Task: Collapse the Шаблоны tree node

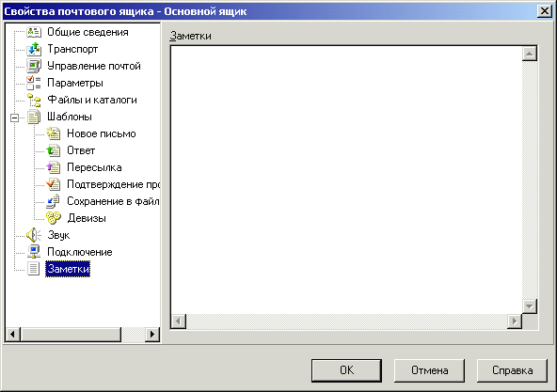Action: pos(14,118)
